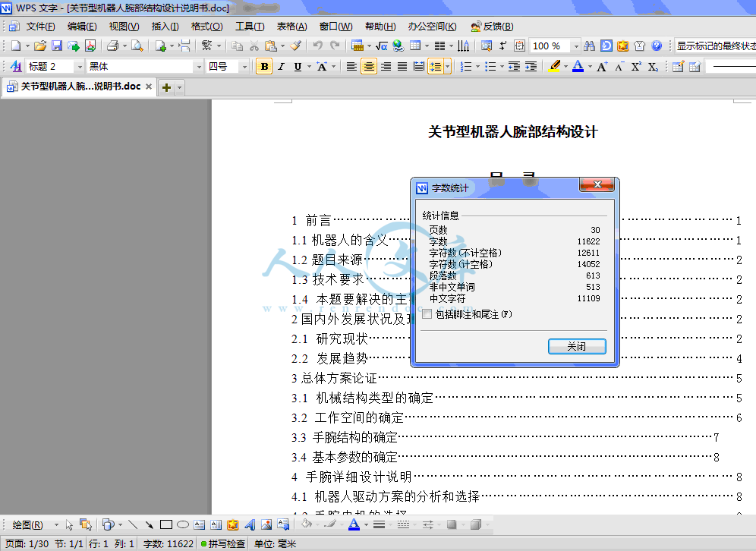Check the include footnotes and endnotes box
The image size is (756, 551).
click(x=427, y=314)
